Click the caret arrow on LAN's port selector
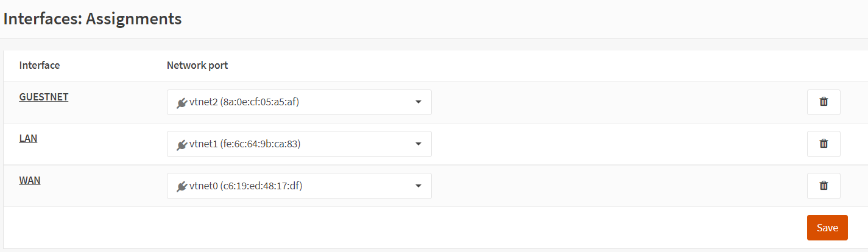This screenshot has height=252, width=868. click(x=418, y=144)
